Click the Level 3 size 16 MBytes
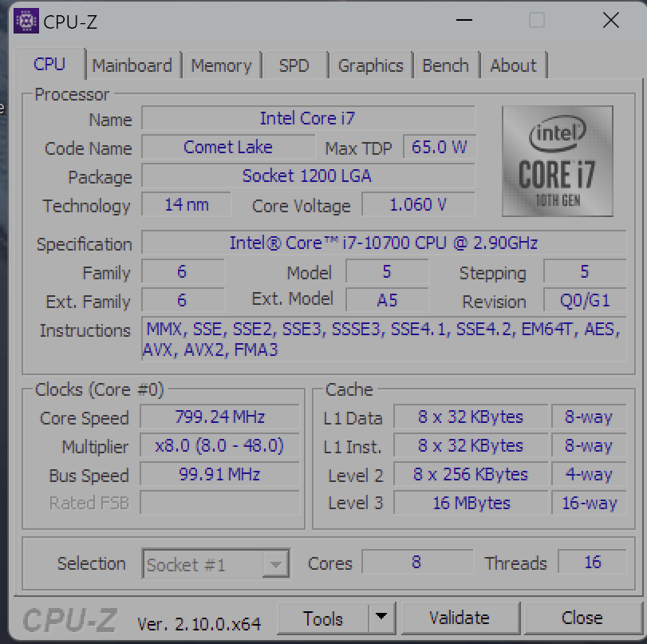The width and height of the screenshot is (647, 644). (471, 503)
